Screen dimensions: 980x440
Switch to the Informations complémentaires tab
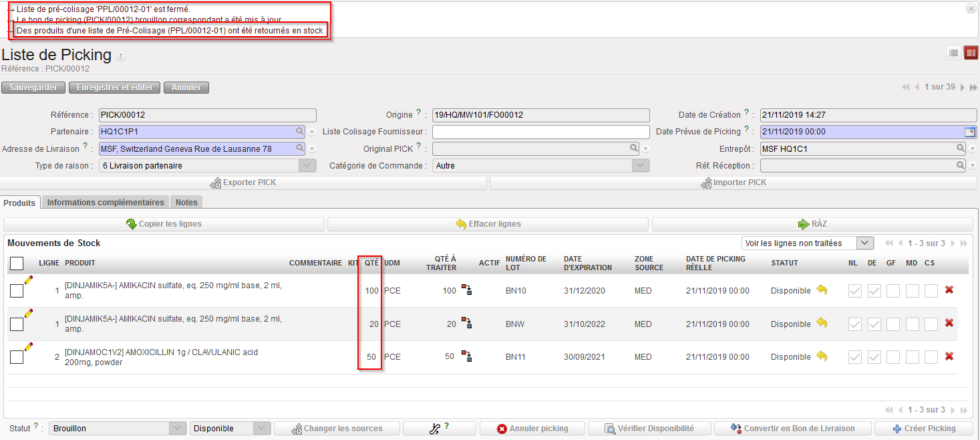pyautogui.click(x=106, y=202)
